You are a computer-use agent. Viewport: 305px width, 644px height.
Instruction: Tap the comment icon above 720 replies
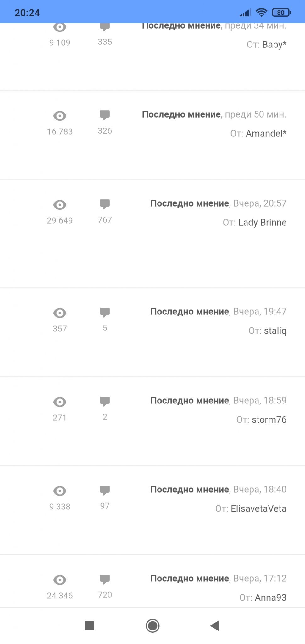pos(105,579)
